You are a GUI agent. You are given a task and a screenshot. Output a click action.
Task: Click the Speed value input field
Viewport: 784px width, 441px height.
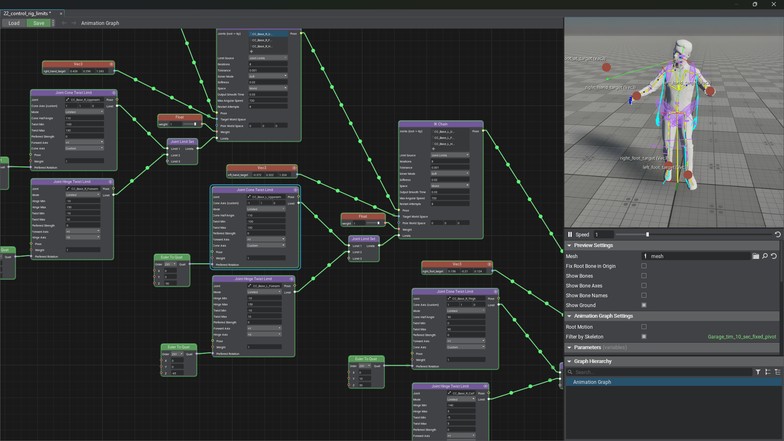[603, 234]
